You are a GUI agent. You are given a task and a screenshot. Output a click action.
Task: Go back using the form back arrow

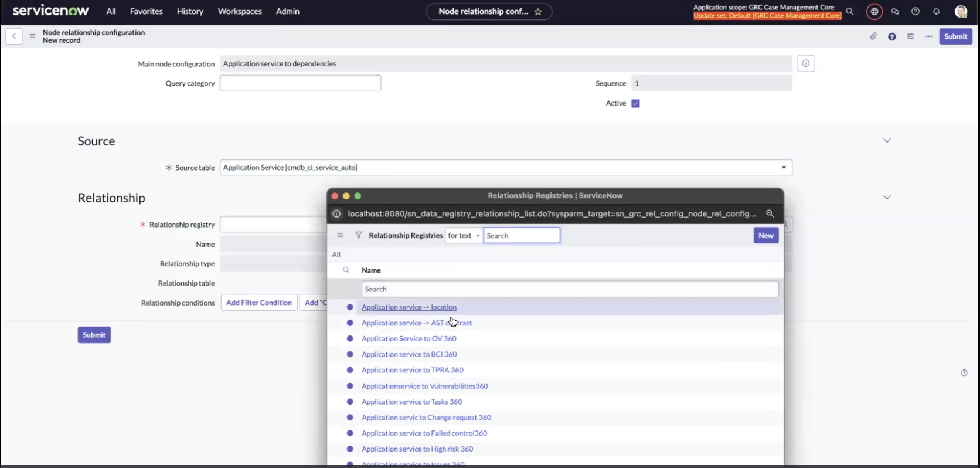14,36
